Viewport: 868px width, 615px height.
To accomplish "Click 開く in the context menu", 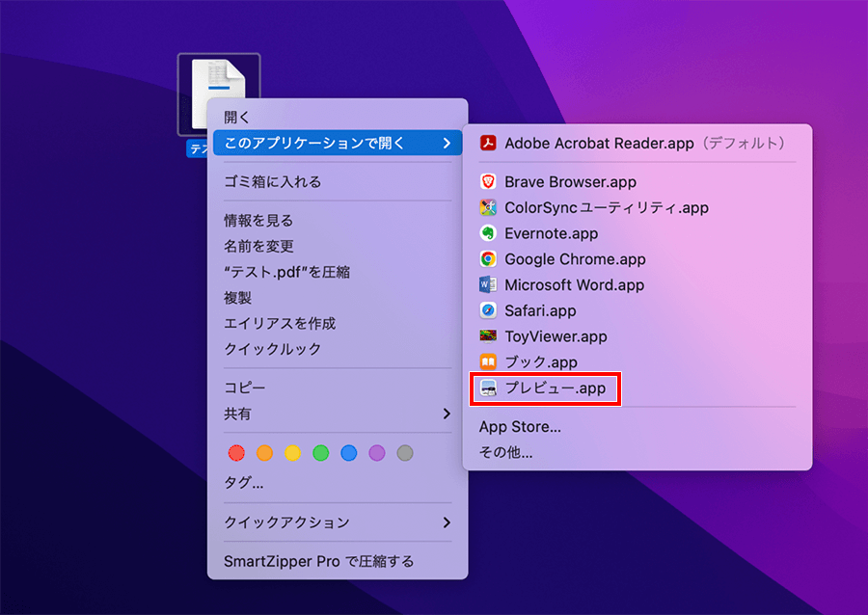I will (x=338, y=118).
